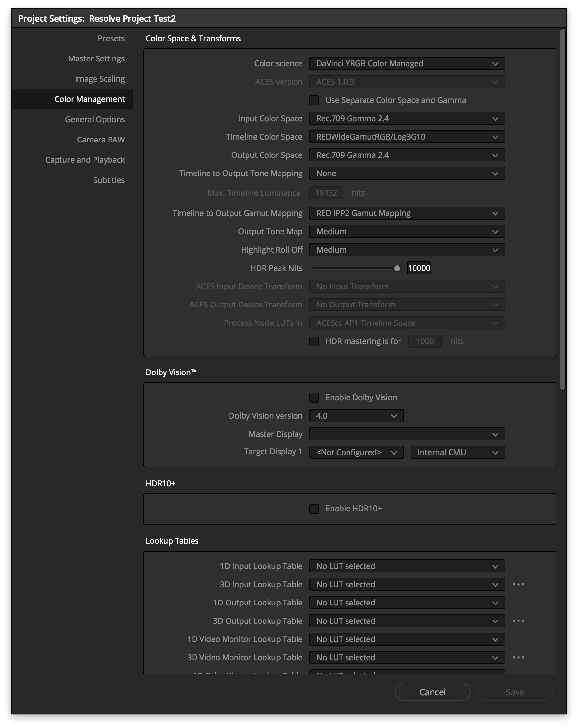Click the HDR mastering nits value field
Screen dimensions: 578x728
425,341
